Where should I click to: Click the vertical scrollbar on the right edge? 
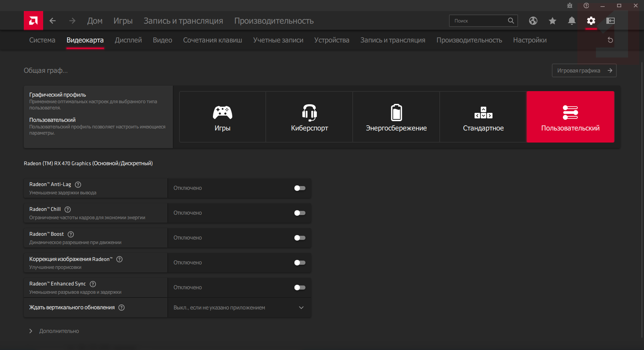pyautogui.click(x=642, y=200)
